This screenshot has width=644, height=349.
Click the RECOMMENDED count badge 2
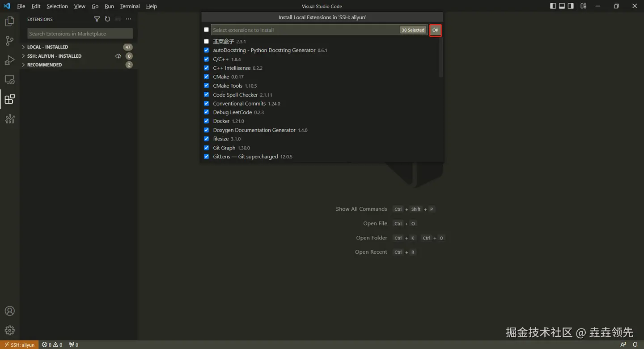pyautogui.click(x=129, y=65)
